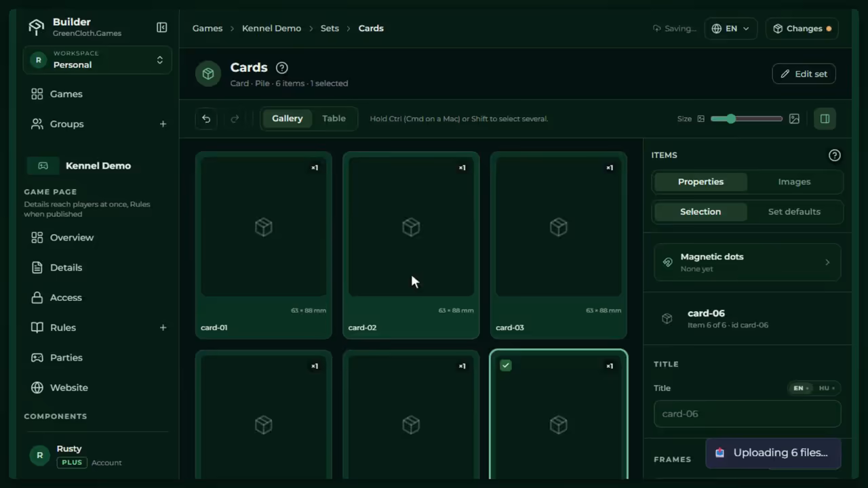Click the Cards set cube icon
This screenshot has height=488, width=868.
[x=208, y=74]
